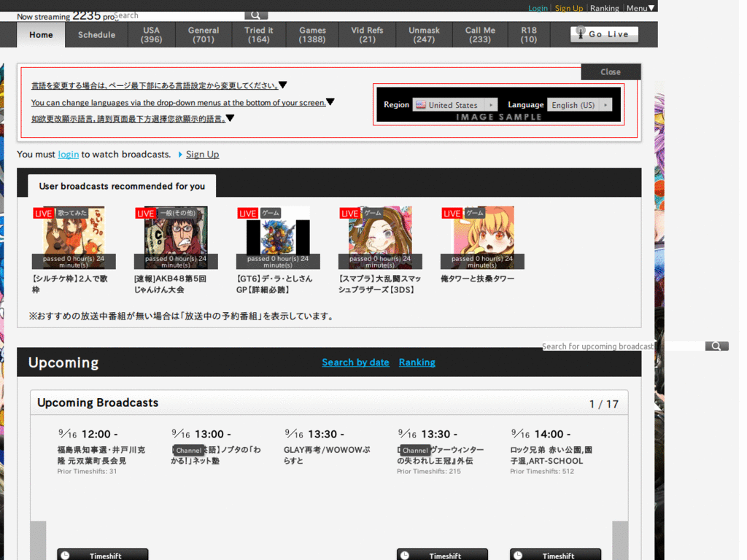Click the login link to watch broadcasts
Screen dimensions: 747x560
pos(69,154)
